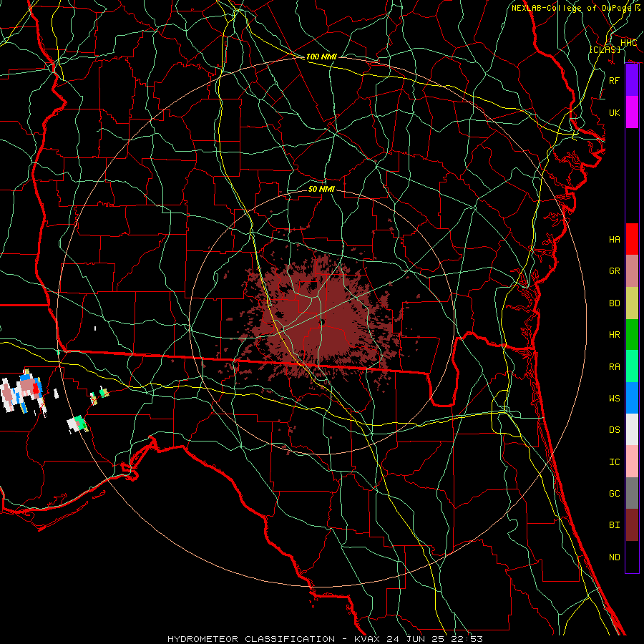Select the GR dusty pink legend swatch
The height and width of the screenshot is (644, 644).
[x=632, y=271]
